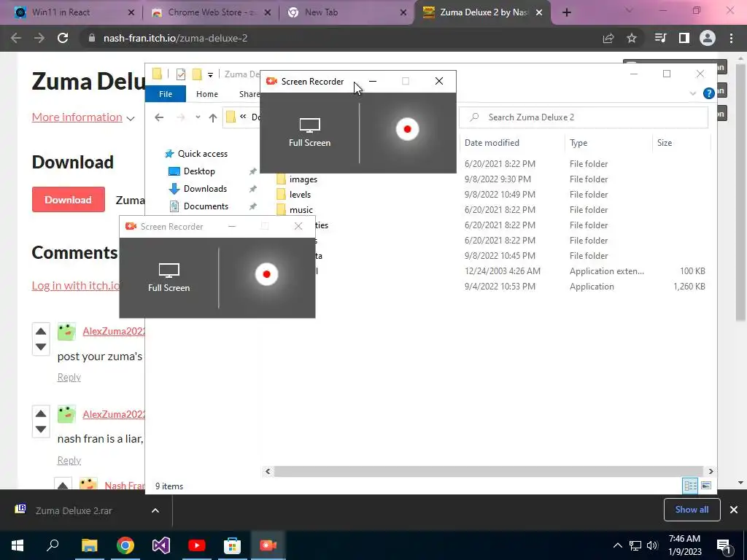Open Microsoft Store from taskbar
747x560 pixels.
[x=232, y=545]
